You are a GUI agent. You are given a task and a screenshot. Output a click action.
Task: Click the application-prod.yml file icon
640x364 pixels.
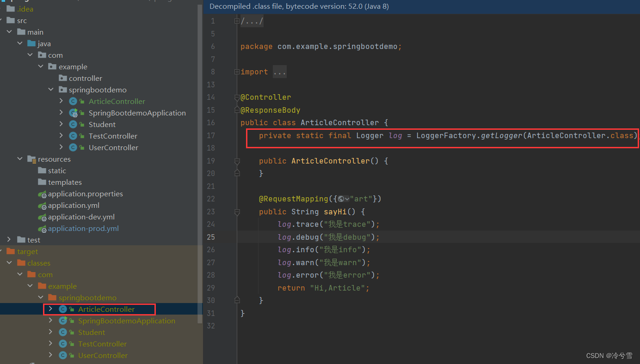[42, 229]
